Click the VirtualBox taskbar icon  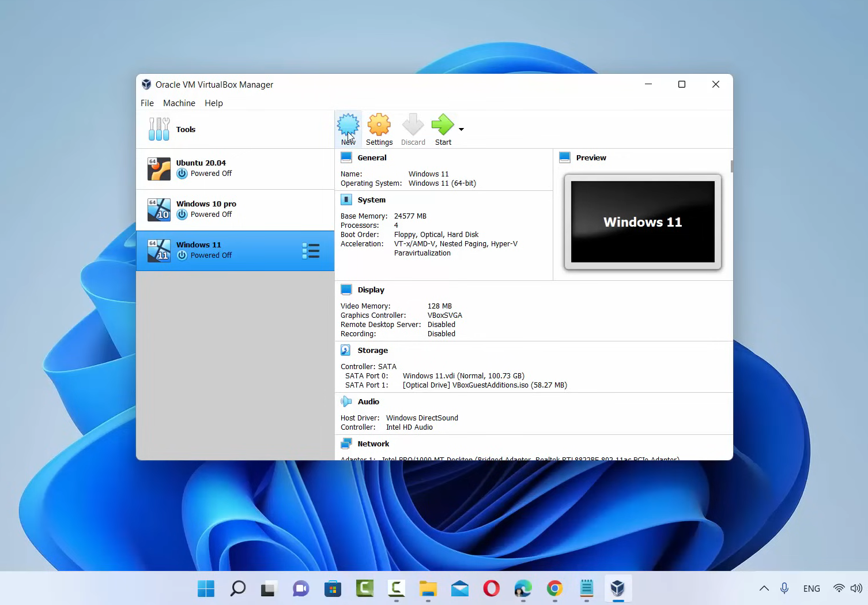[x=618, y=588]
